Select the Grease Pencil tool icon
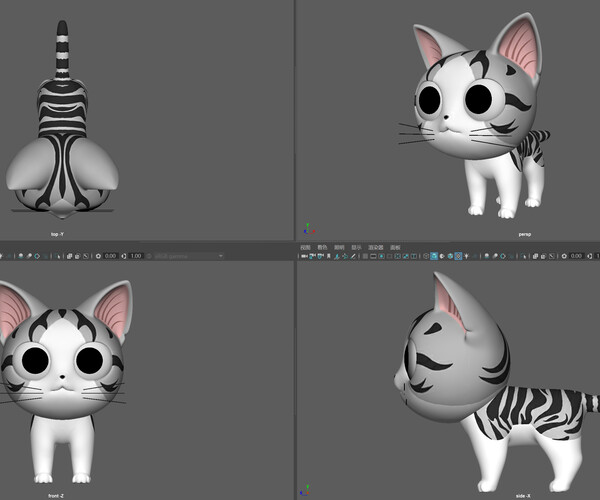This screenshot has height=500, width=600. 353,256
